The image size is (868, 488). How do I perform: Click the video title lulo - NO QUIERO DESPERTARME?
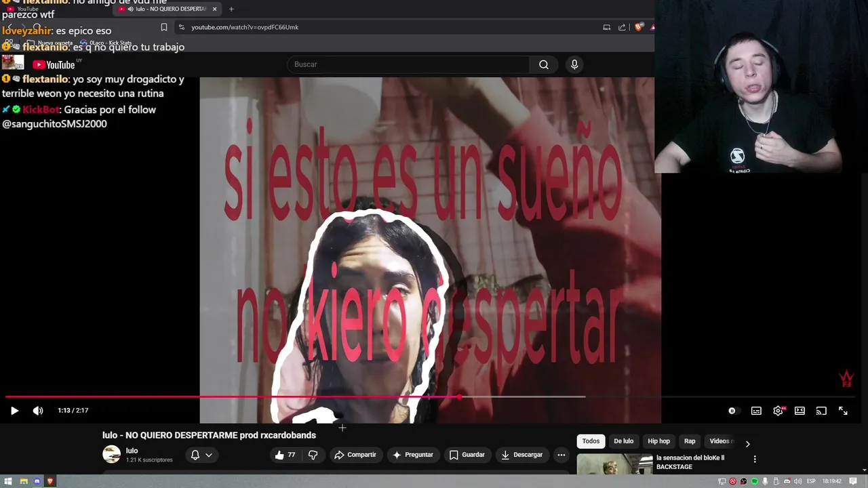[x=209, y=435]
